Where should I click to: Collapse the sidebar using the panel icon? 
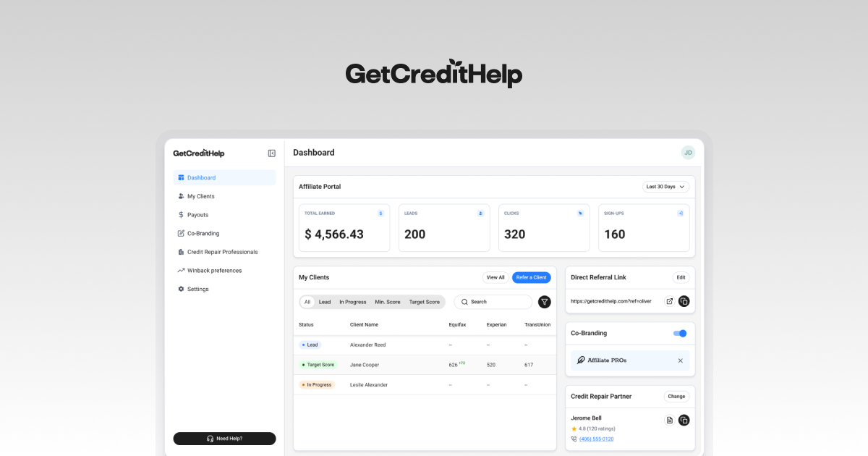pos(271,153)
